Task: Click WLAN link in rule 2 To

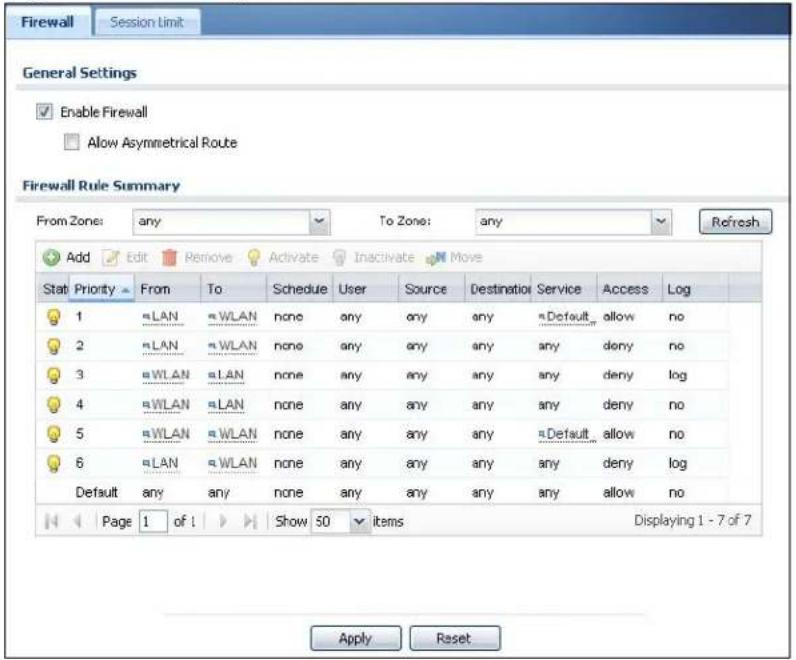Action: click(233, 346)
